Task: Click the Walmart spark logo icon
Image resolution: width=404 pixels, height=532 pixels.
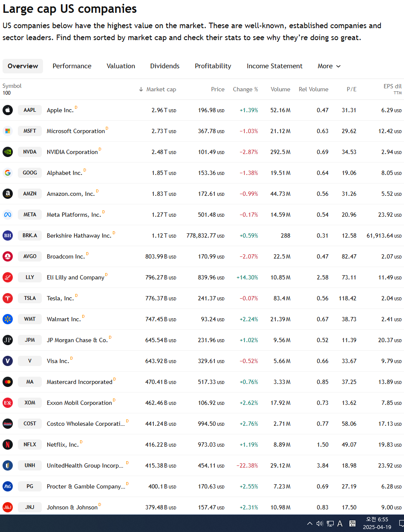Action: point(8,319)
